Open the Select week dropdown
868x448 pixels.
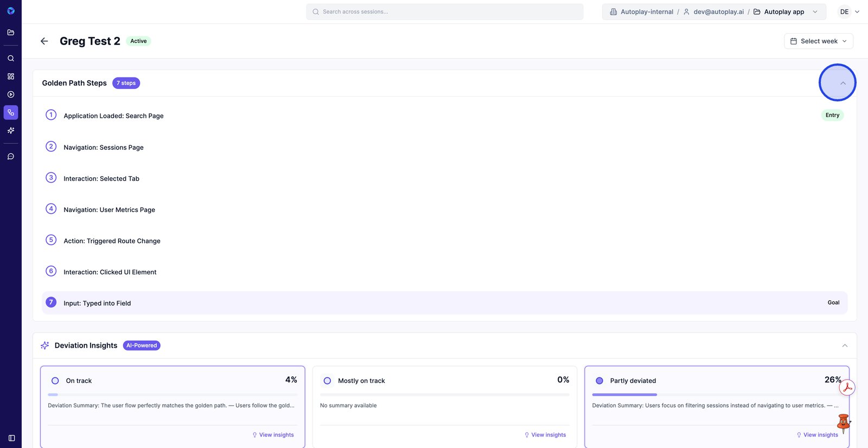(819, 41)
